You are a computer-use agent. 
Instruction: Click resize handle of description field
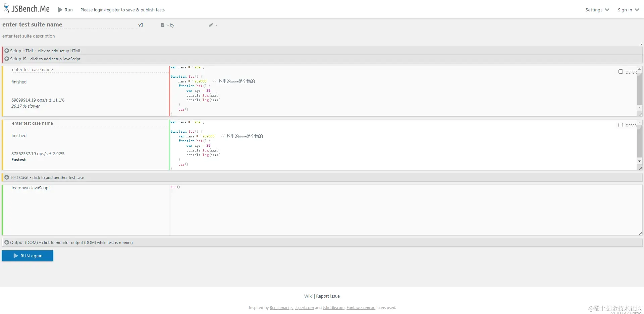(x=640, y=44)
